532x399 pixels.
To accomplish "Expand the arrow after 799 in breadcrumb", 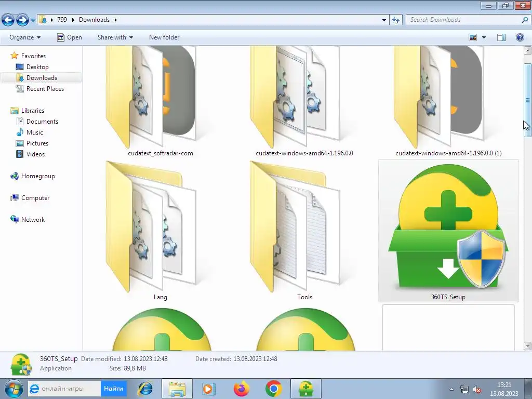I will tap(73, 20).
